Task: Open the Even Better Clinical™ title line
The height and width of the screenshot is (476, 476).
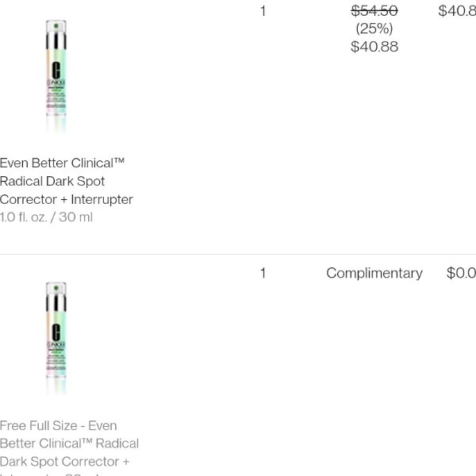Action: 62,163
